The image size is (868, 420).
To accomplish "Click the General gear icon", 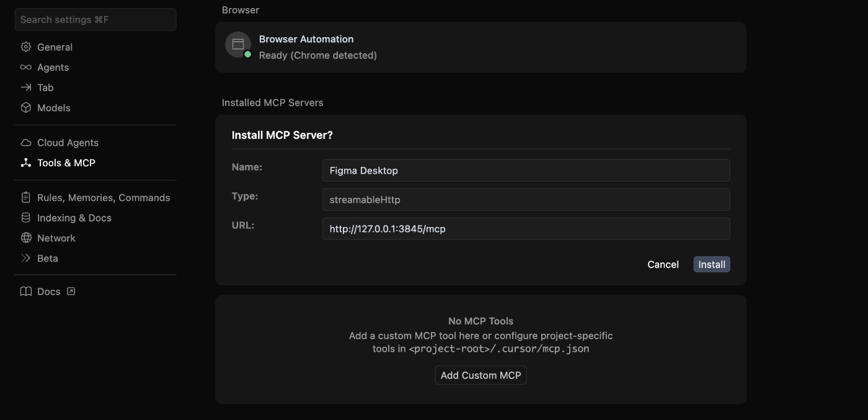I will (26, 47).
